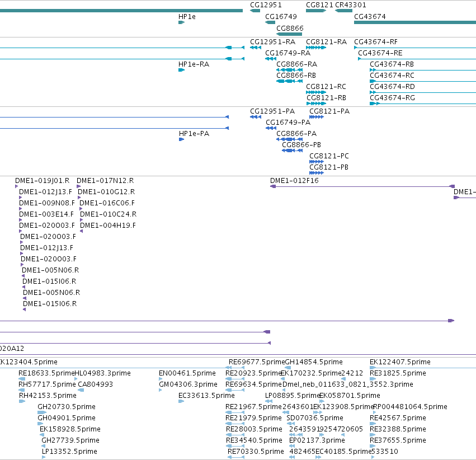Select gene CG16749 in the gene track

[270, 22]
